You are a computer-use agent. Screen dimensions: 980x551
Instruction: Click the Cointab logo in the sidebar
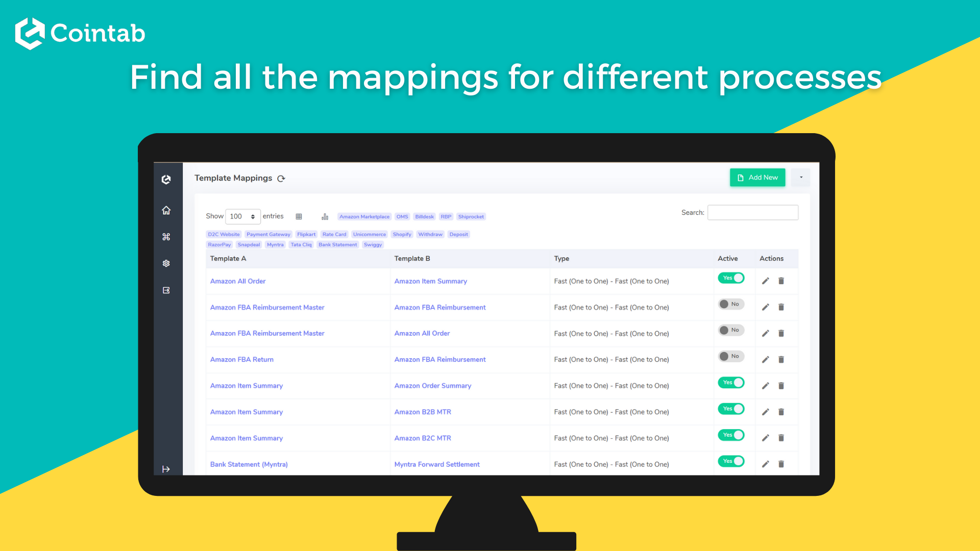coord(166,180)
